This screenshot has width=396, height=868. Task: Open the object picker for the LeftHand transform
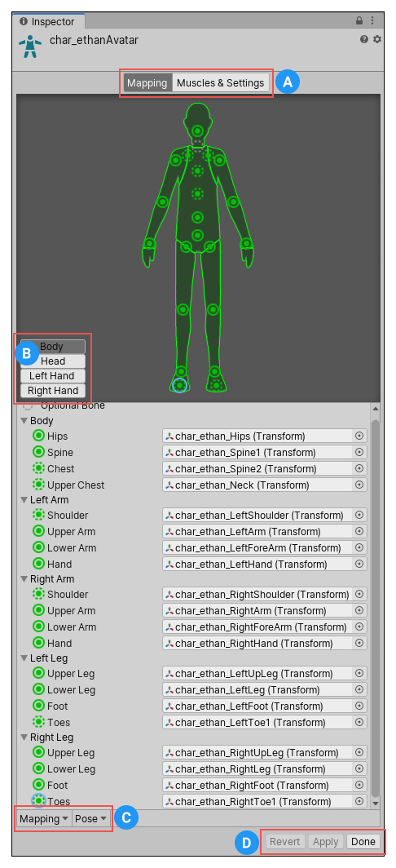pyautogui.click(x=359, y=564)
